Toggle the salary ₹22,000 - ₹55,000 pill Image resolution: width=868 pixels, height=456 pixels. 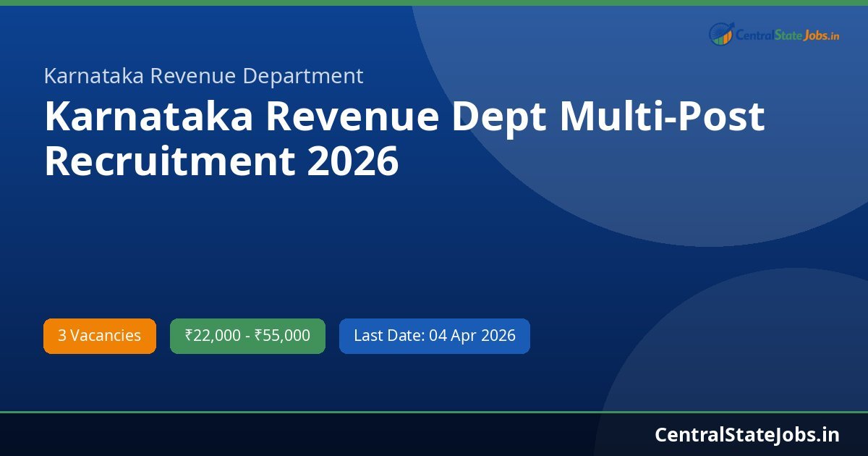(x=247, y=335)
